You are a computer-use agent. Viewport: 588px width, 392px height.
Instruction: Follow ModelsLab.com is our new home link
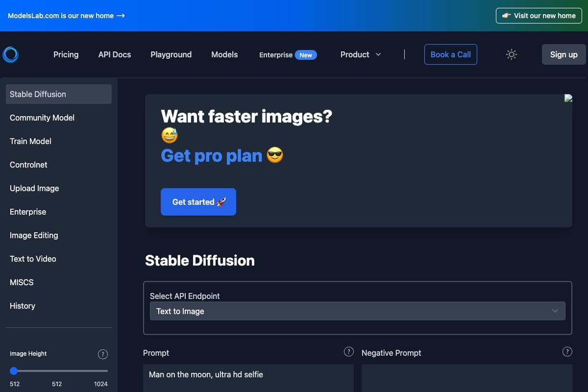(66, 16)
